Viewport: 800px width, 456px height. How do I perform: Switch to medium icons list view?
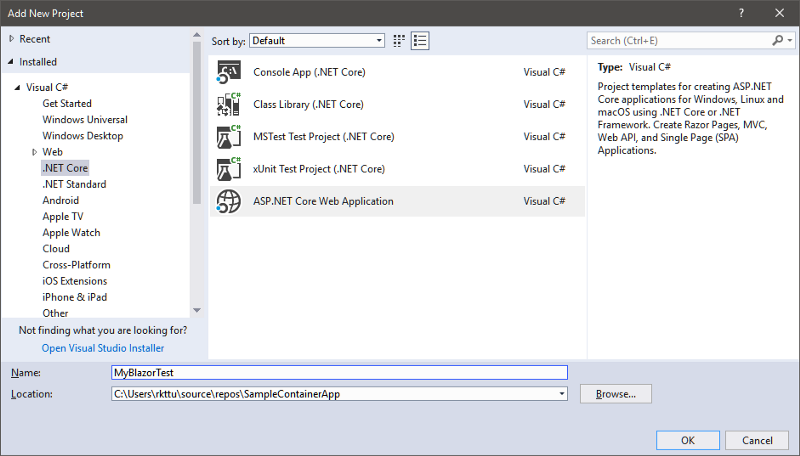[x=420, y=41]
